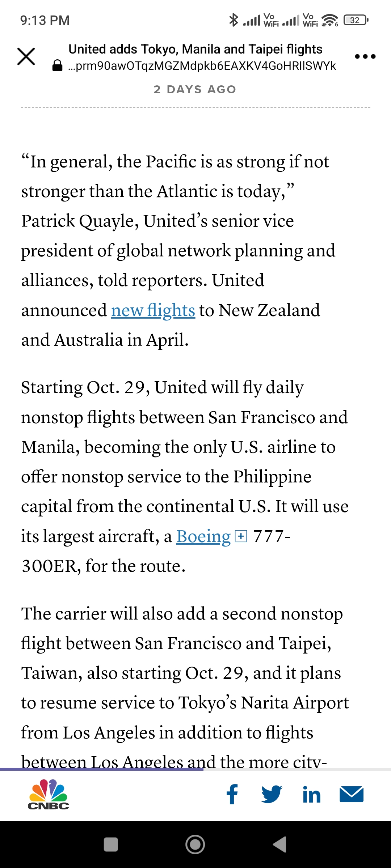Open the 'new flights' link
Screen dimensions: 391x868
[153, 310]
